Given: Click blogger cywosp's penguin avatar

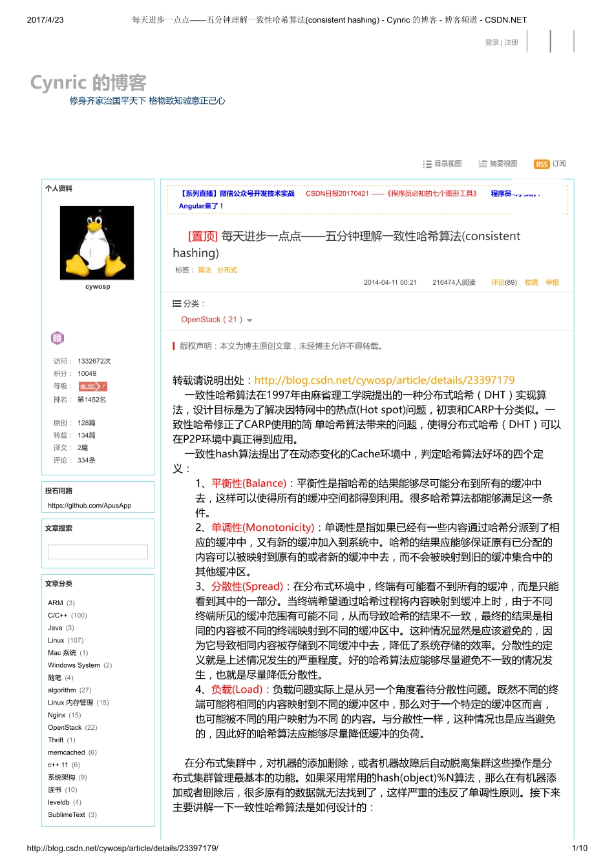Looking at the screenshot, I should point(97,241).
